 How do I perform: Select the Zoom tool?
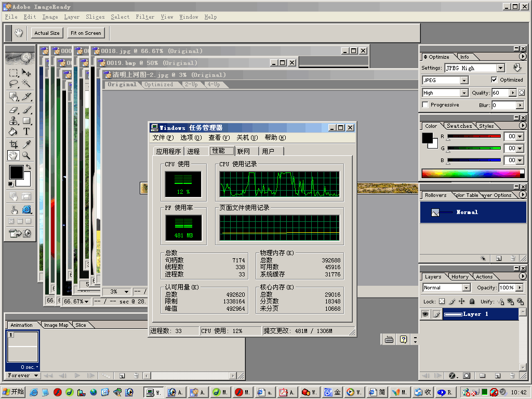(x=26, y=155)
